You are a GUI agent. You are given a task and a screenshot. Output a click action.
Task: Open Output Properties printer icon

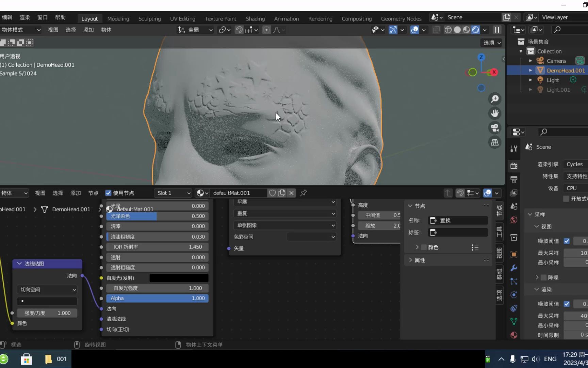point(514,179)
